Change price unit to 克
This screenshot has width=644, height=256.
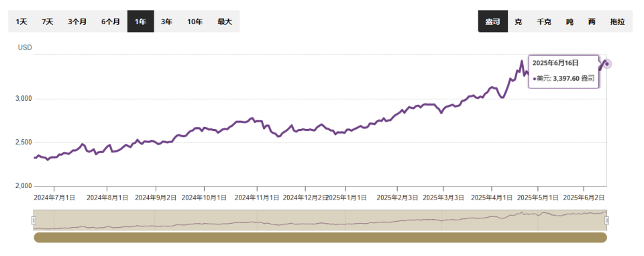pos(519,22)
